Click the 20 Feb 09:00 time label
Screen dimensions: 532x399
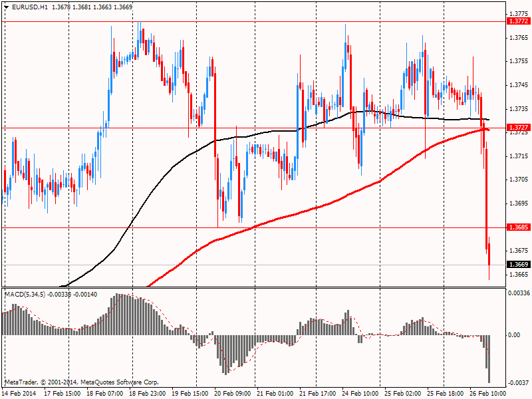pos(232,394)
